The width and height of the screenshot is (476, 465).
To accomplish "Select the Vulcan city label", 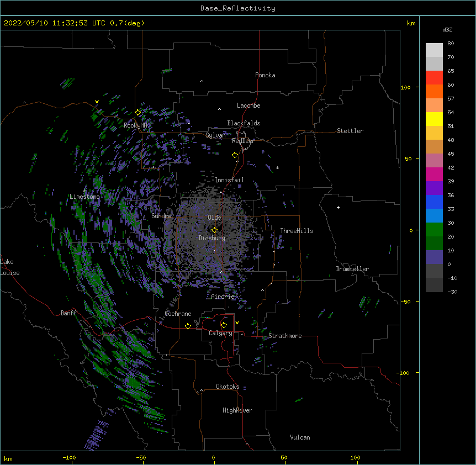I will [300, 437].
